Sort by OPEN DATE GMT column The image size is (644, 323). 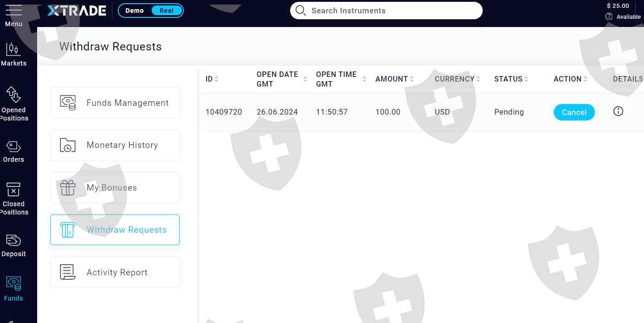pos(305,79)
